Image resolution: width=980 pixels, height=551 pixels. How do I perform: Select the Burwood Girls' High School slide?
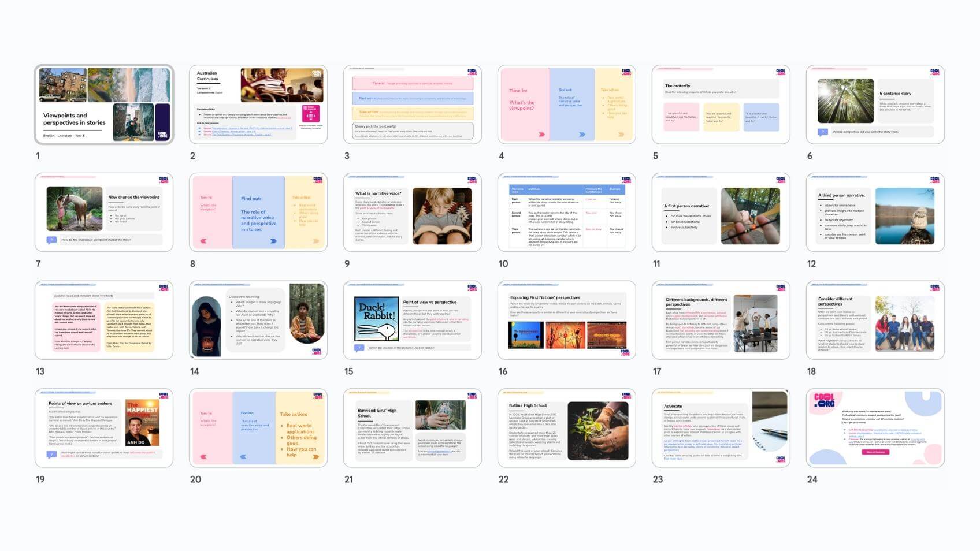pyautogui.click(x=413, y=428)
